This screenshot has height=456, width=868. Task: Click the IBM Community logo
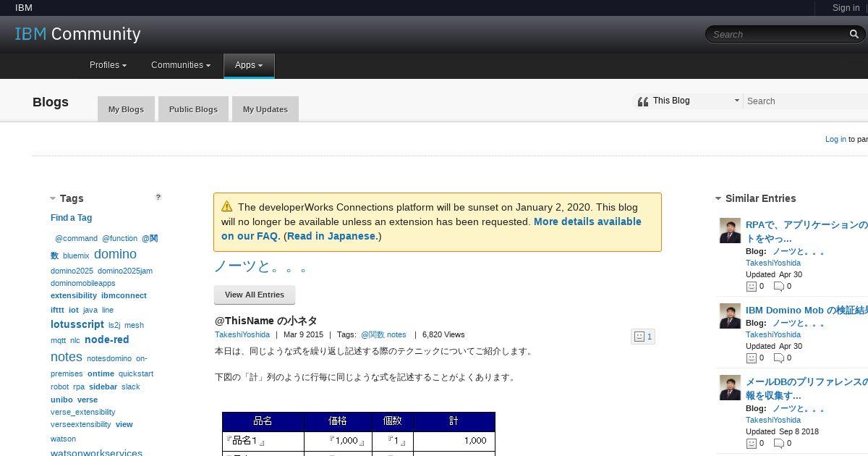pos(78,34)
